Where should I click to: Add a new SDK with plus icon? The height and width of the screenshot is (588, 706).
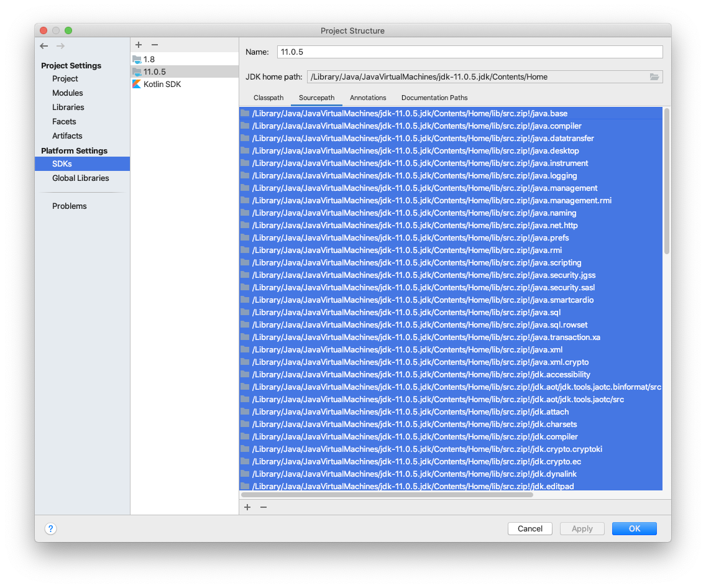click(139, 45)
